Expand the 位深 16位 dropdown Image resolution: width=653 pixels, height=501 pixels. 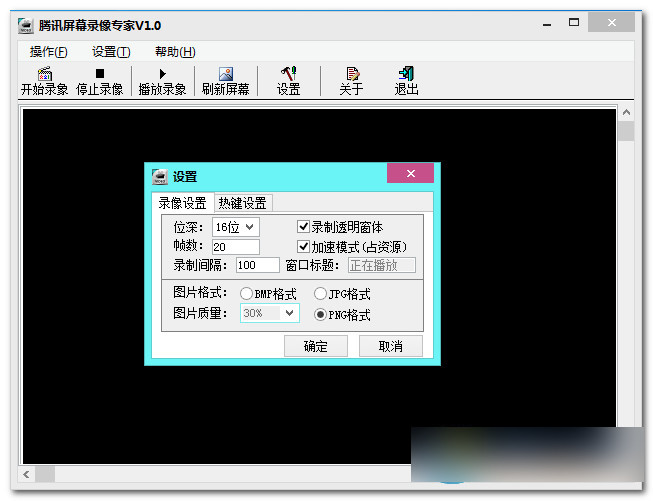[x=235, y=227]
